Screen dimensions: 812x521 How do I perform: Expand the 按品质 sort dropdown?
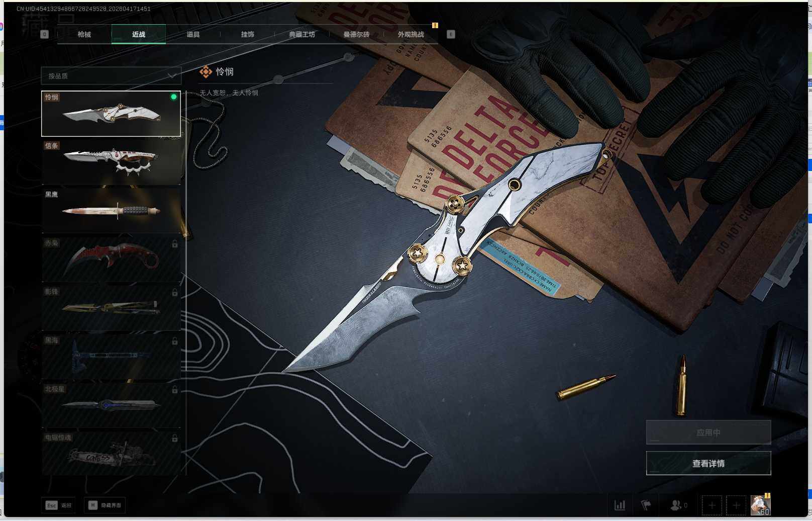point(111,76)
